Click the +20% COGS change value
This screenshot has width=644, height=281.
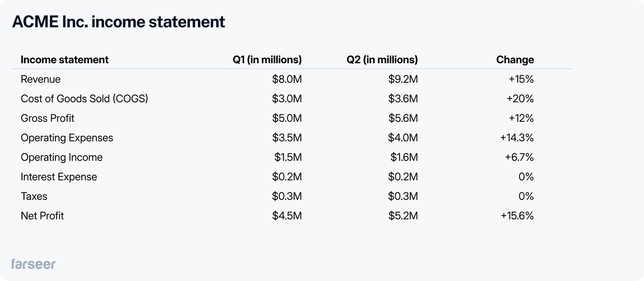click(x=520, y=99)
